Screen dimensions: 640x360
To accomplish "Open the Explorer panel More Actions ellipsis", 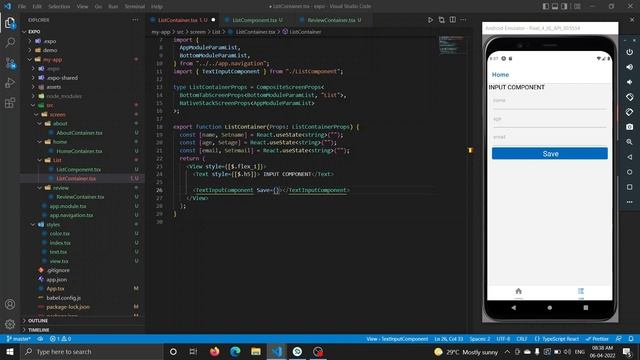I will point(135,20).
